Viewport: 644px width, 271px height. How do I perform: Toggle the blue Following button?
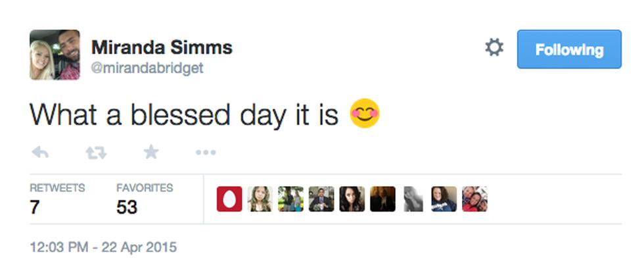568,49
